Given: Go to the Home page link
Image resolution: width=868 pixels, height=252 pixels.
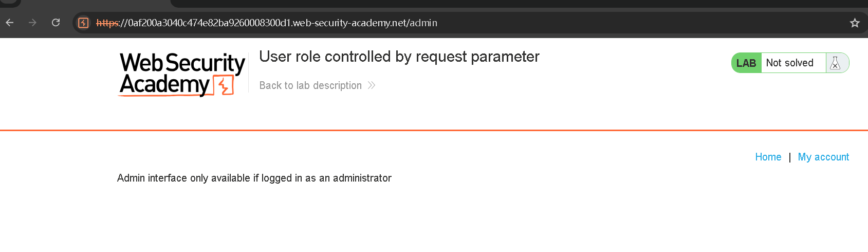Looking at the screenshot, I should pos(768,157).
